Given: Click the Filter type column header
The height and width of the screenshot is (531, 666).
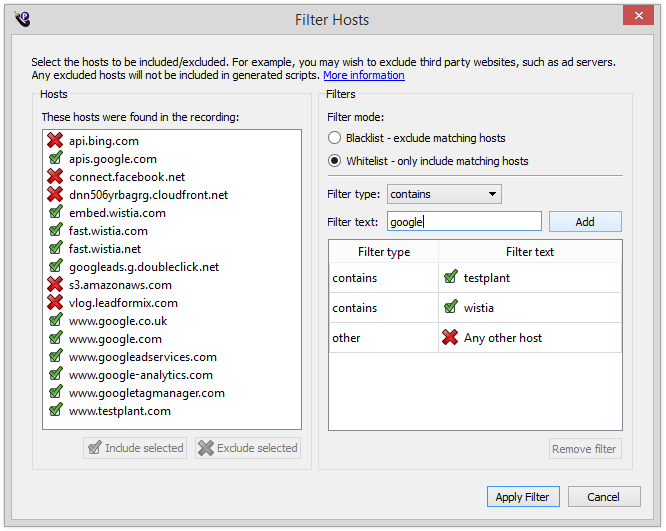Looking at the screenshot, I should pyautogui.click(x=383, y=252).
